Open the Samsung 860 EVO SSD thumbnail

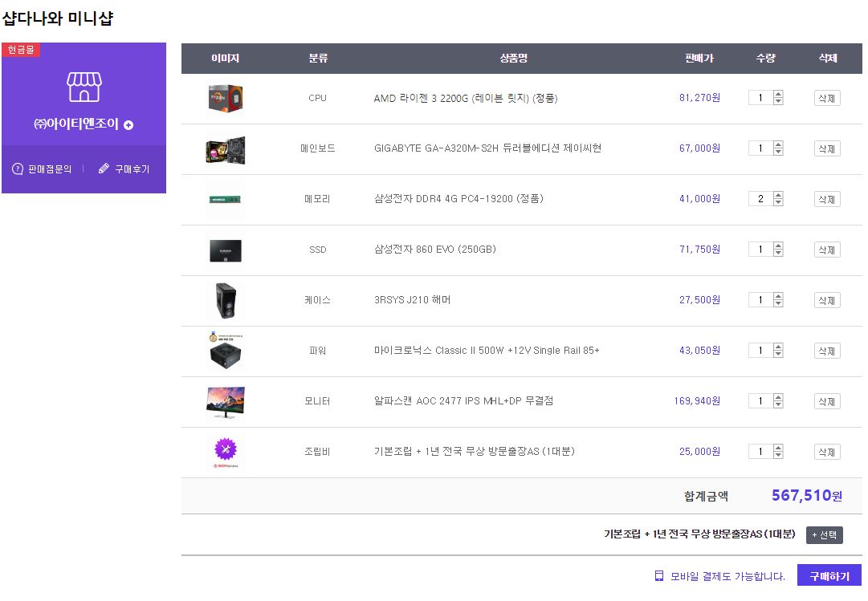coord(226,250)
